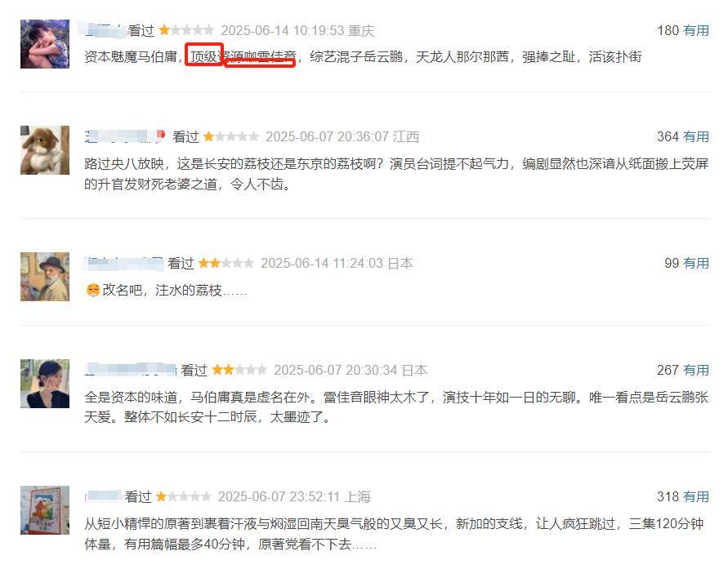Vote 有用 on the 99-vote review

[695, 264]
